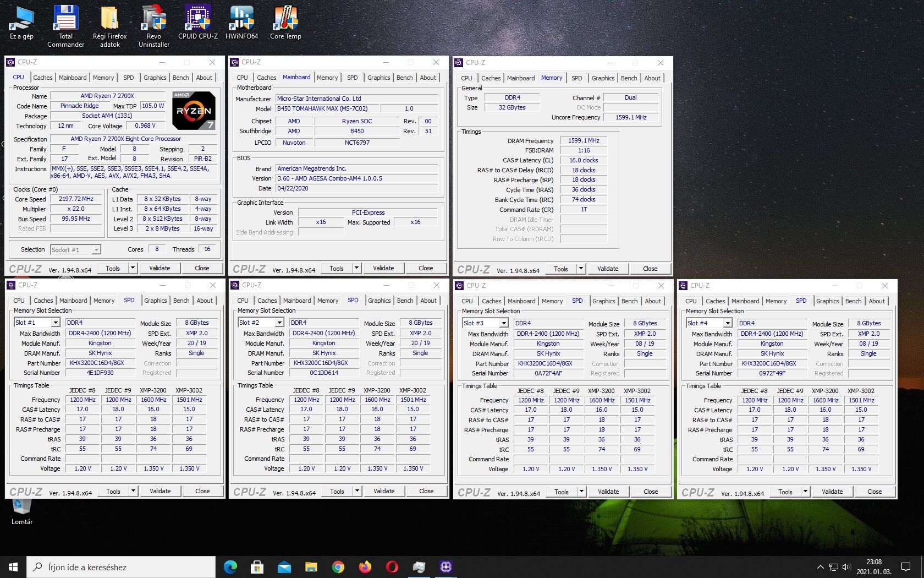This screenshot has height=578, width=924.
Task: Open About tab in Slot #1 window
Action: click(x=205, y=301)
